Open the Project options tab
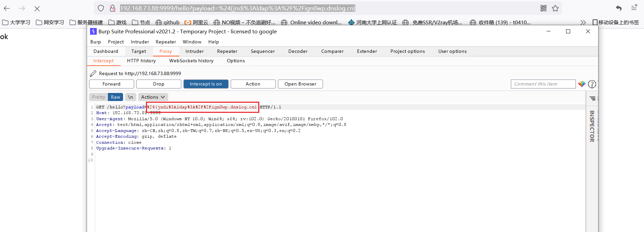The image size is (644, 232). click(x=408, y=51)
